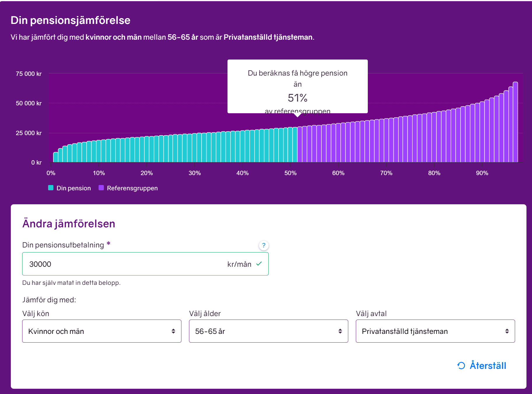532x394 pixels.
Task: Click arrows on Privatanställd tjänsteman selector
Action: [x=507, y=331]
